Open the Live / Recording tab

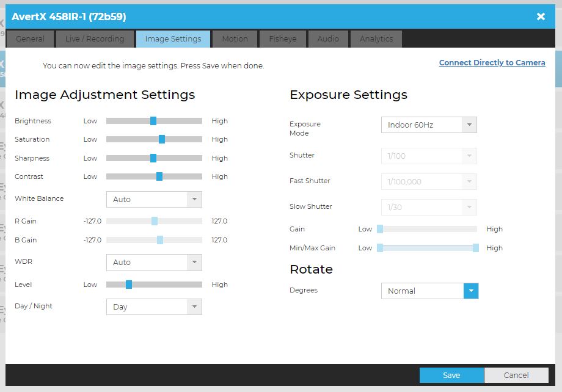pos(95,38)
